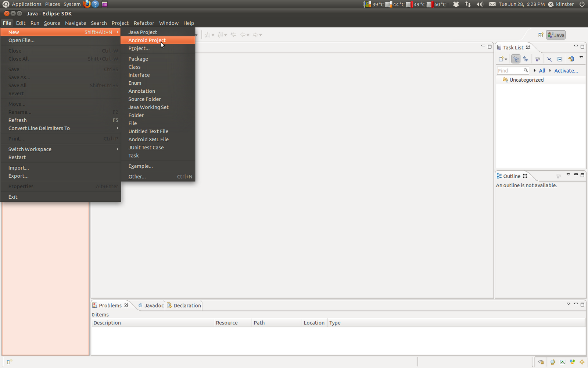Open the volume indicator in top panel

click(480, 4)
